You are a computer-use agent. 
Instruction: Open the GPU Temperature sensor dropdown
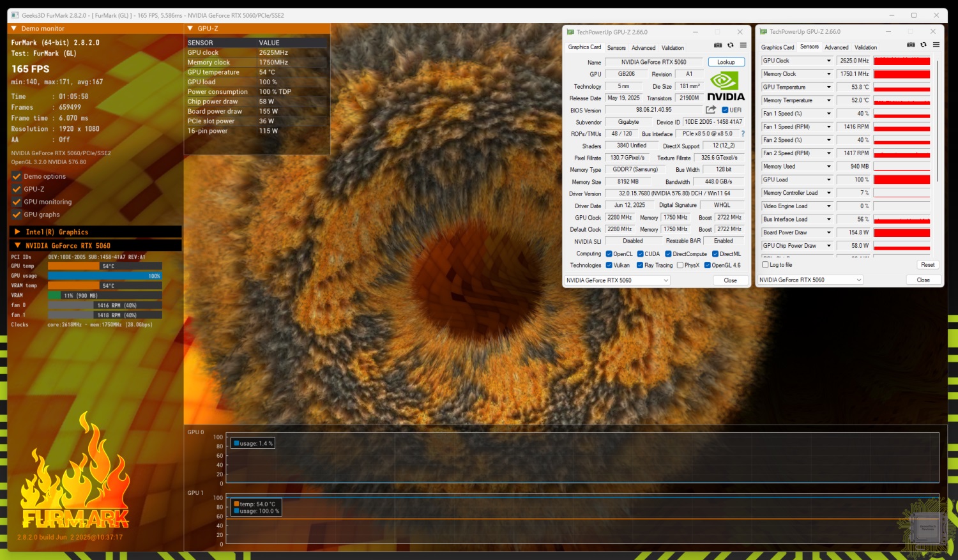point(829,87)
